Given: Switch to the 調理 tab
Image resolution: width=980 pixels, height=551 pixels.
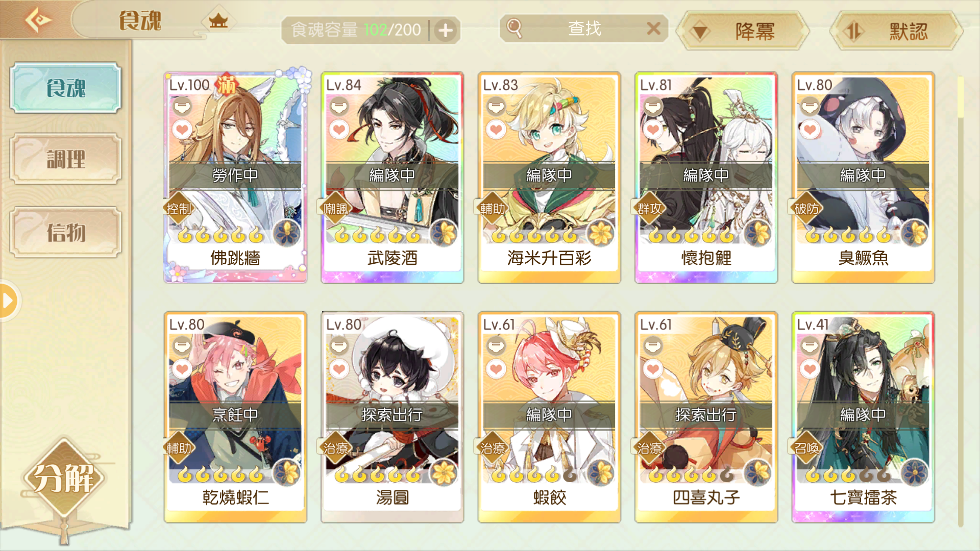Looking at the screenshot, I should pyautogui.click(x=66, y=159).
